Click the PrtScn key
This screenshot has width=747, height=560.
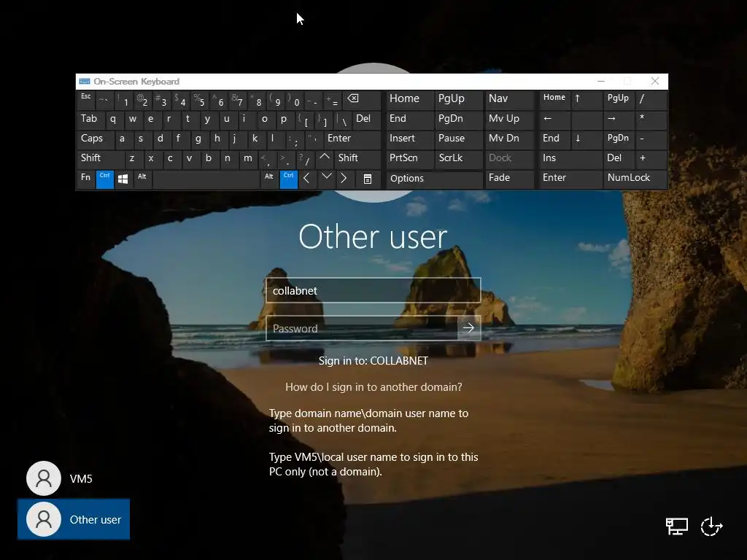coord(410,159)
